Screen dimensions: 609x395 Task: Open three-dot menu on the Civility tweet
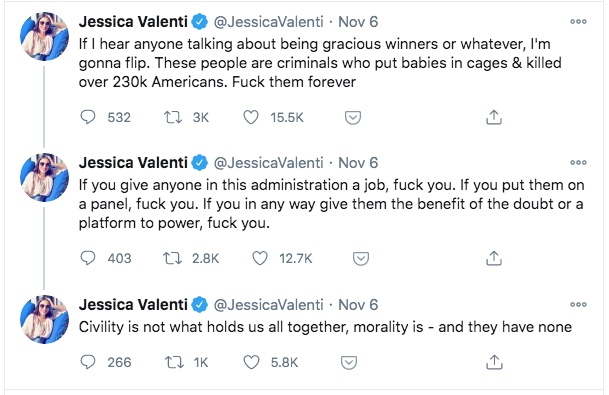tap(578, 305)
